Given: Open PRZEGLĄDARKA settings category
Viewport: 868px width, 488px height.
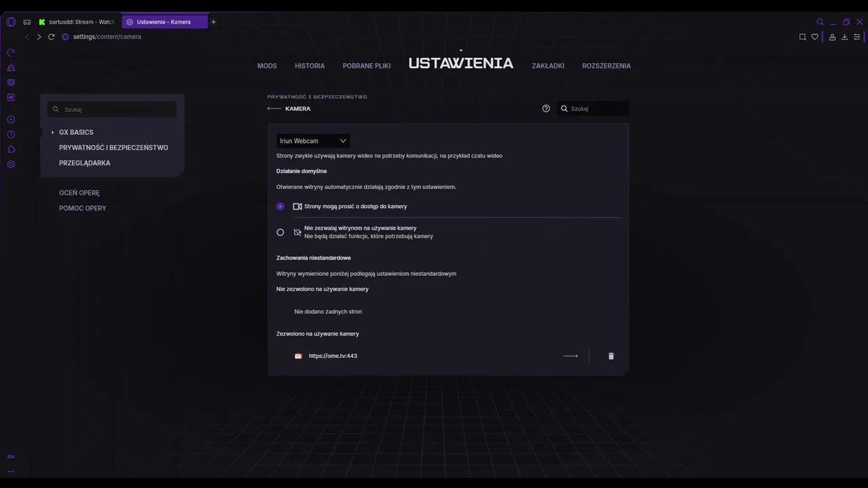Looking at the screenshot, I should [x=85, y=163].
